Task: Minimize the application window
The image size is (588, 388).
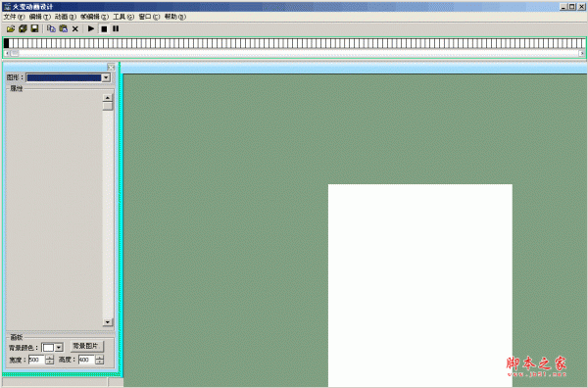Action: [x=563, y=7]
